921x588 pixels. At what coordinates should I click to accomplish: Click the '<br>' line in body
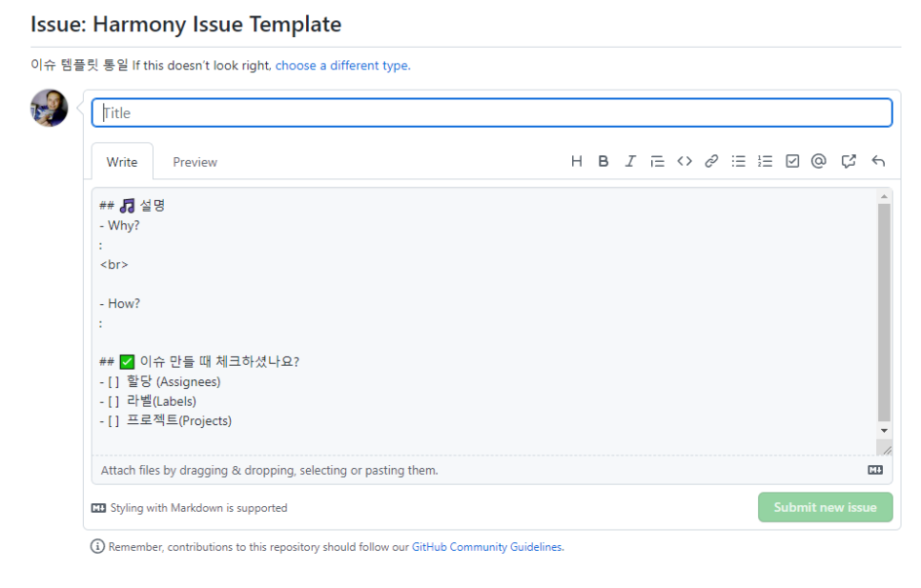coord(114,265)
